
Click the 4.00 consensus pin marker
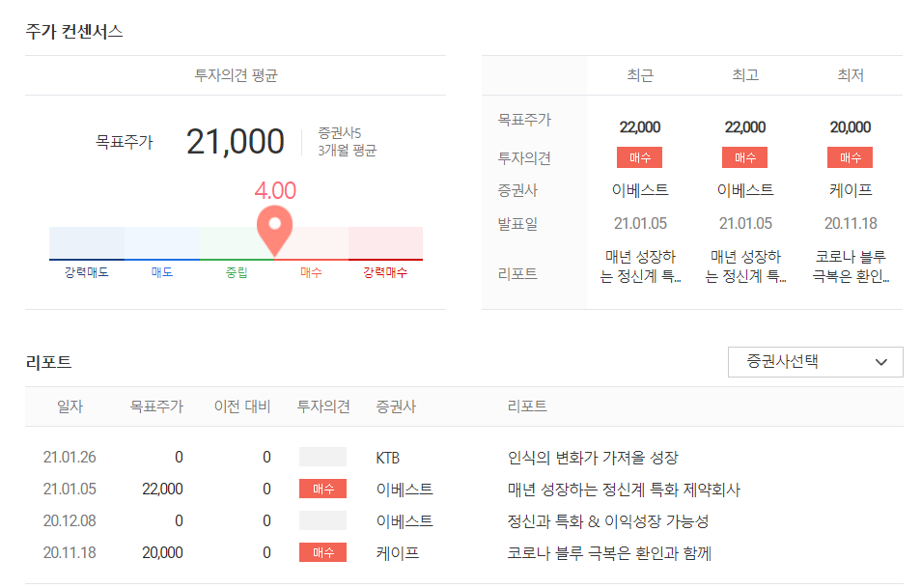(x=274, y=230)
